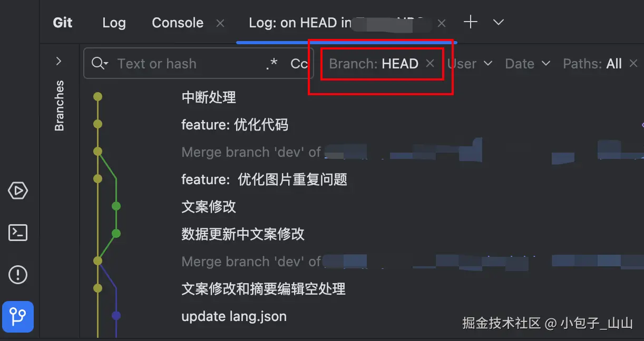Image resolution: width=644 pixels, height=341 pixels.
Task: Open the Problems tool window icon
Action: [x=18, y=274]
